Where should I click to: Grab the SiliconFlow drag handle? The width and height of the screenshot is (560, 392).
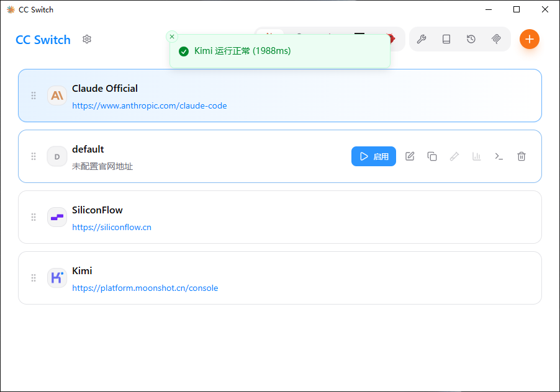(34, 217)
